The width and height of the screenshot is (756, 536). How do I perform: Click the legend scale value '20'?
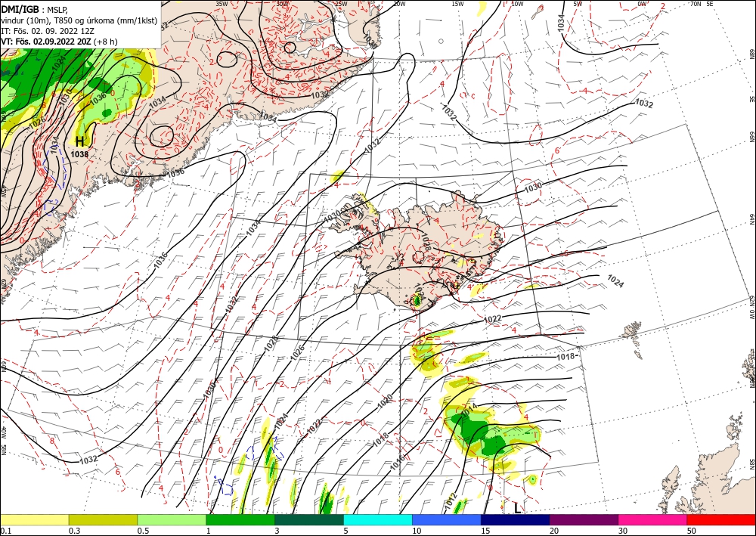[554, 531]
